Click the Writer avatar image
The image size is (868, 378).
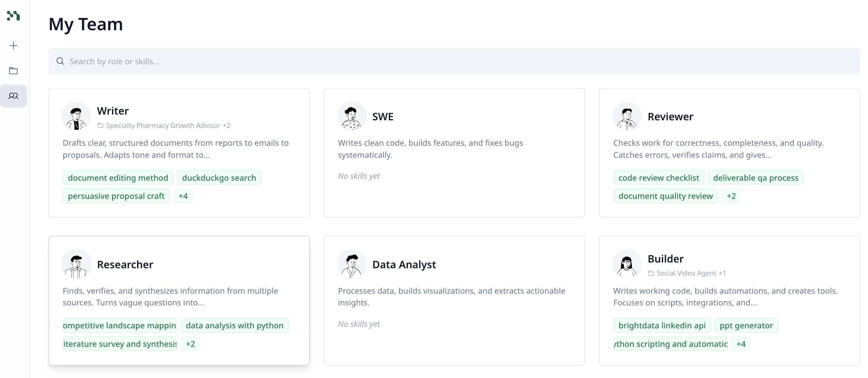pos(76,116)
